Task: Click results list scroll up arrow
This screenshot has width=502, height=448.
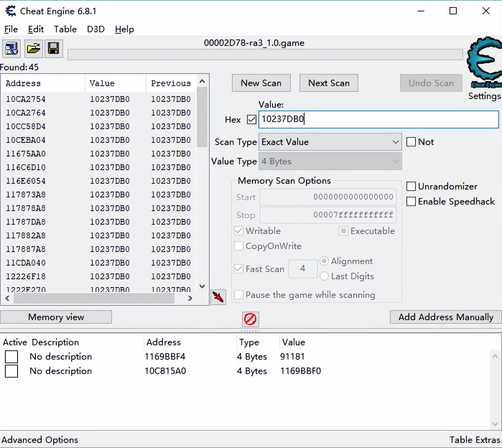Action: (x=202, y=81)
